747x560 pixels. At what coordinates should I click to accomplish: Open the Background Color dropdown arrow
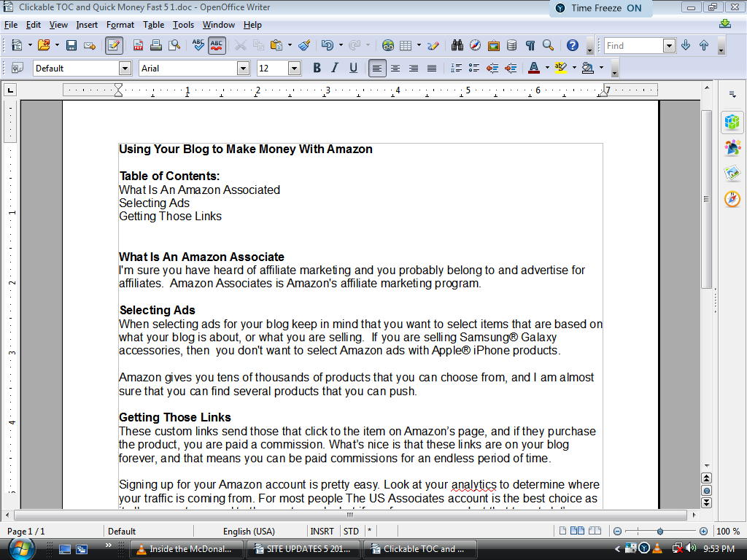pos(602,68)
